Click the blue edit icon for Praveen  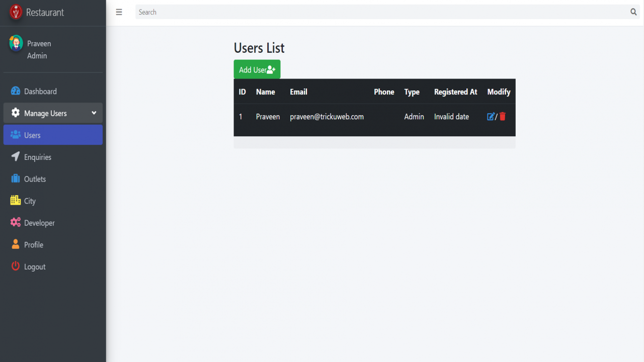click(x=491, y=117)
